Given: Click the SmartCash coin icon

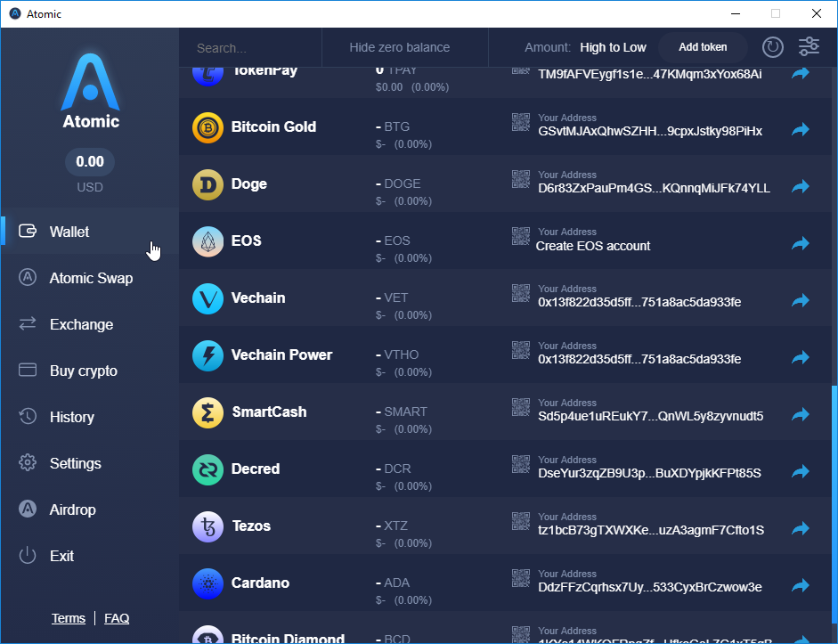Looking at the screenshot, I should [207, 412].
